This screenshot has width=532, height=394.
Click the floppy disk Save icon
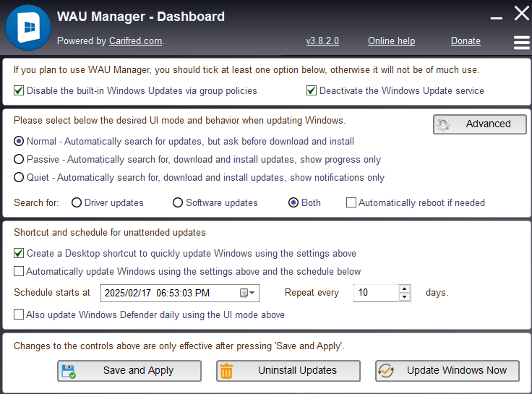click(x=69, y=372)
